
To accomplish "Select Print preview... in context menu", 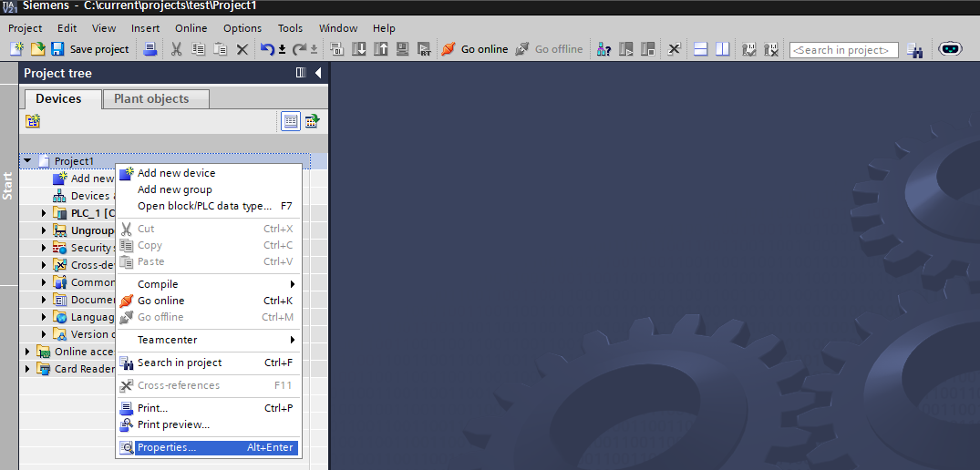I will [x=209, y=424].
